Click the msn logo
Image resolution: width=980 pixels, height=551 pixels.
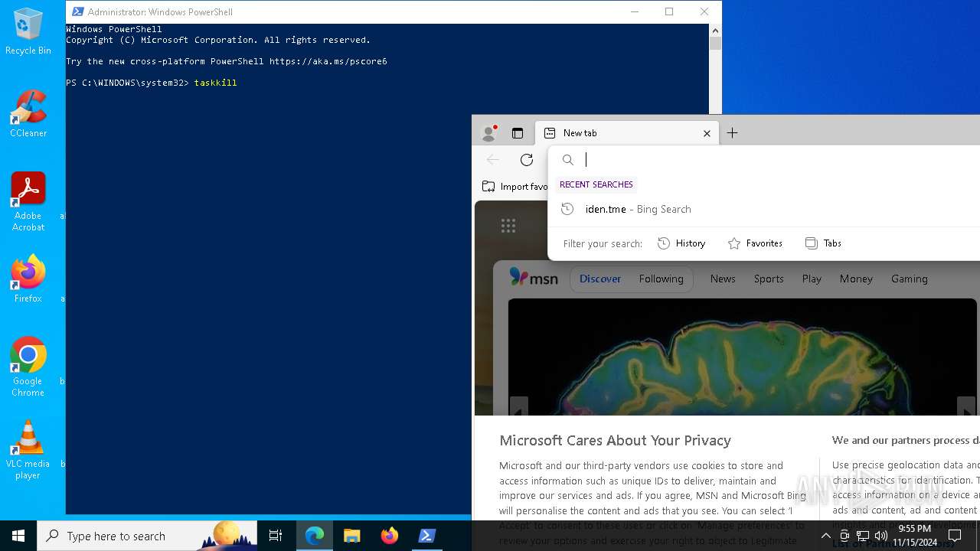(534, 279)
